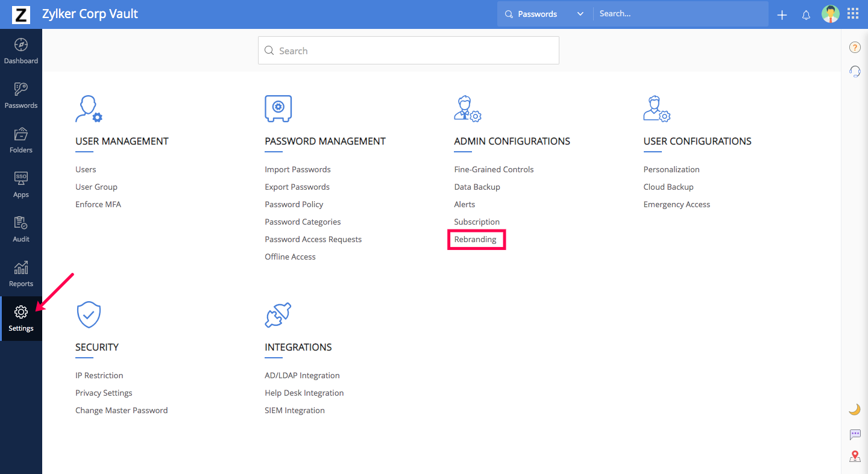The width and height of the screenshot is (868, 474).
Task: Open the user profile avatar menu
Action: pos(830,14)
